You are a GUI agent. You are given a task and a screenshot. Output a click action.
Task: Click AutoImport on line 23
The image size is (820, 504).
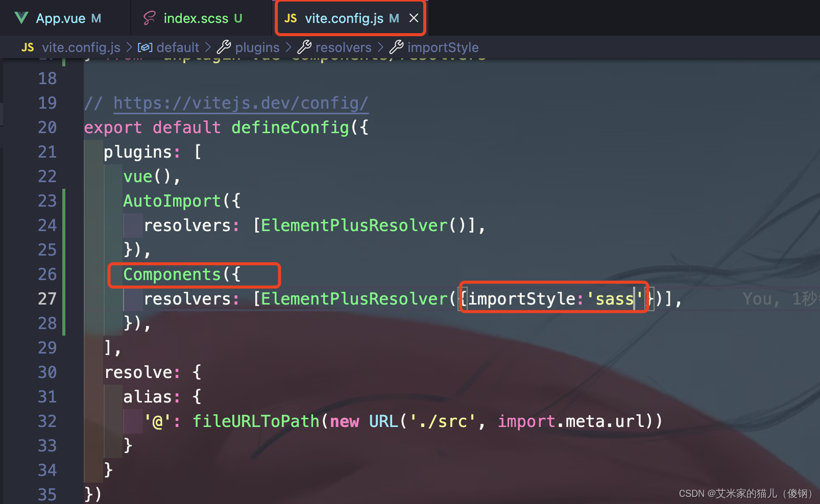pyautogui.click(x=172, y=201)
